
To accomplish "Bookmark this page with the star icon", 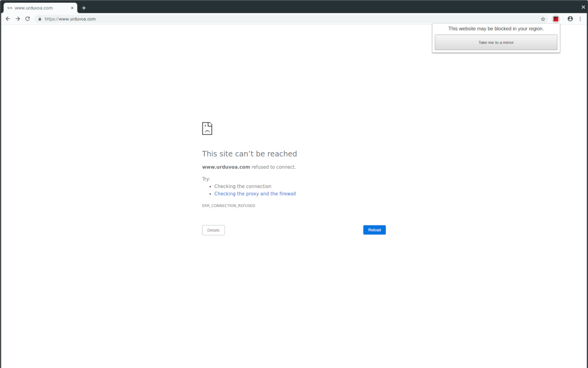I will pyautogui.click(x=543, y=19).
